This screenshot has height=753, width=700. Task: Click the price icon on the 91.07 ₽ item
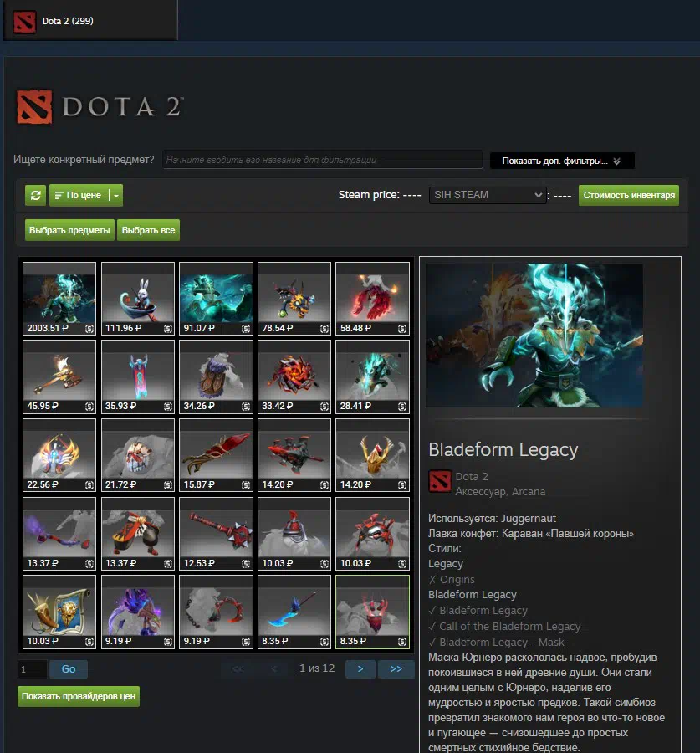click(x=246, y=329)
